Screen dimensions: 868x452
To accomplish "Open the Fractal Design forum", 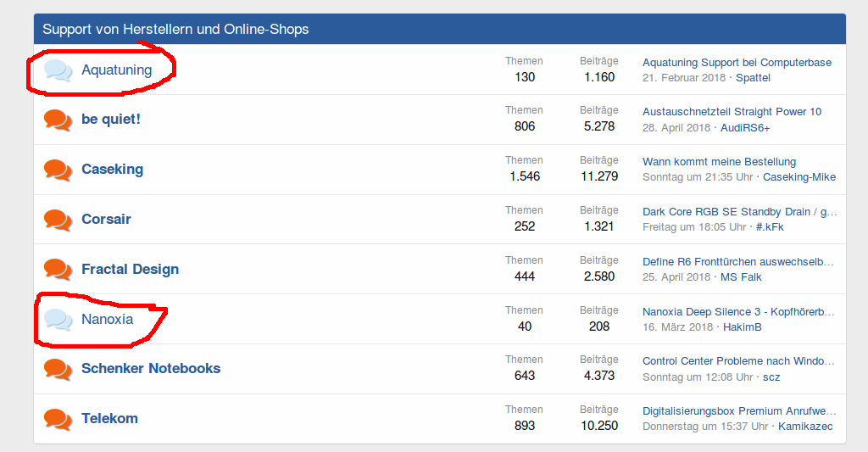I will pos(130,269).
